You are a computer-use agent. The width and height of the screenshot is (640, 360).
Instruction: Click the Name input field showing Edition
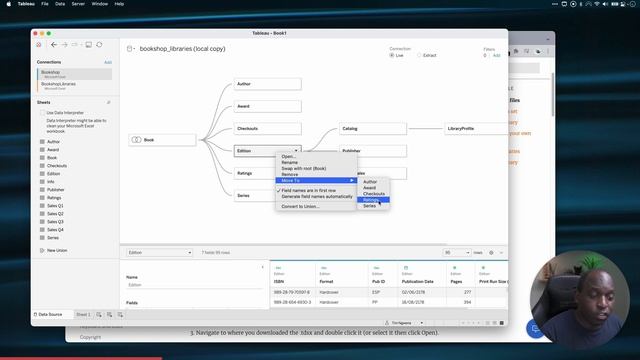pos(194,285)
